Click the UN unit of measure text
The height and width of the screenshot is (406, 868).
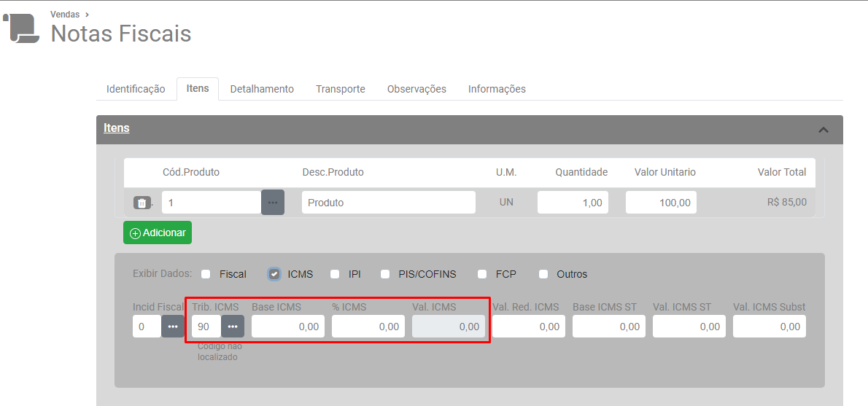click(506, 203)
